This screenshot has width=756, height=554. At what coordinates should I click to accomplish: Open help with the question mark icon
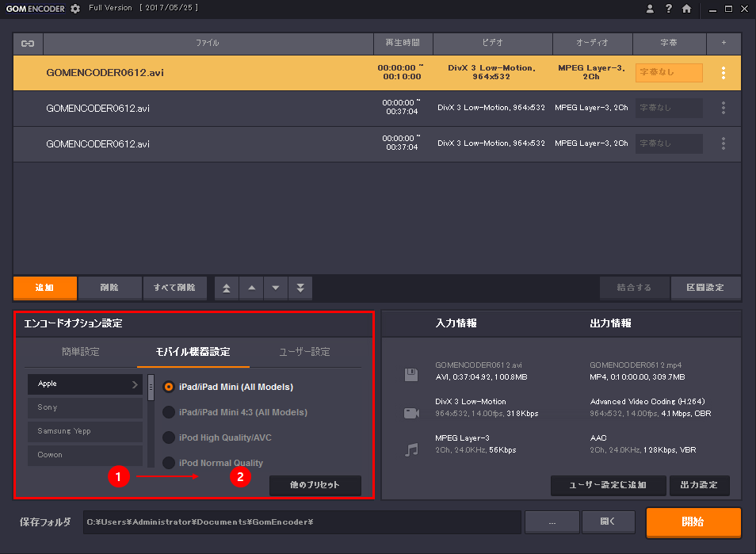(x=669, y=9)
